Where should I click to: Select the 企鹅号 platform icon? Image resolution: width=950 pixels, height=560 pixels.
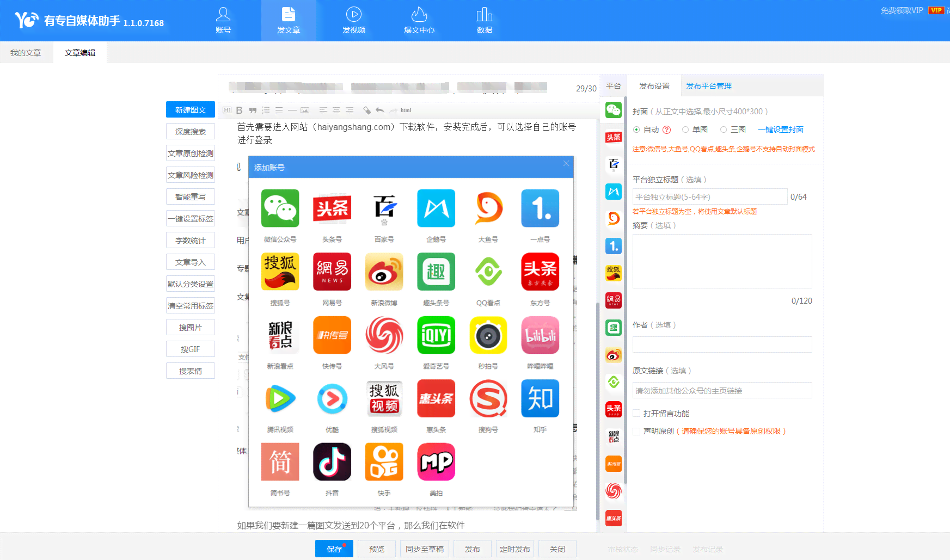point(436,208)
